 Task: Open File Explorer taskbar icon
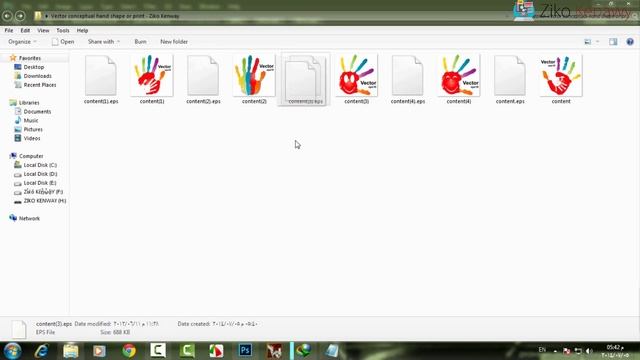click(x=71, y=351)
